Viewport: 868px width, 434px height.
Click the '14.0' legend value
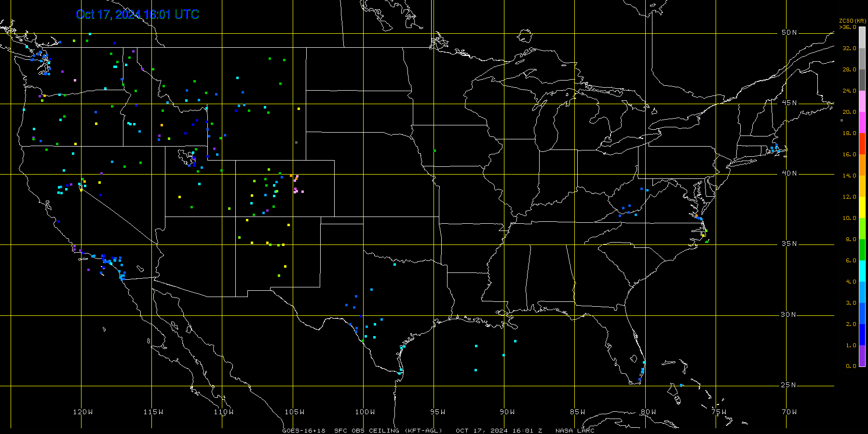coord(850,176)
